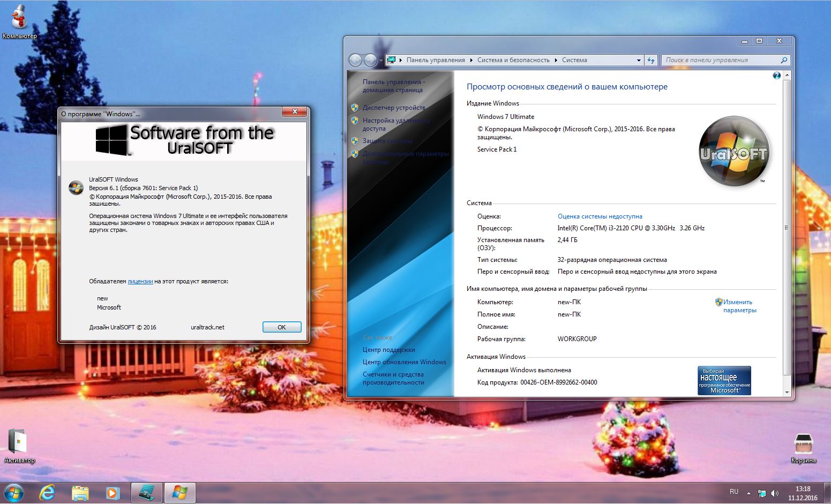Open Центр обновления Windows link
Screen dimensions: 831x504
click(x=404, y=362)
